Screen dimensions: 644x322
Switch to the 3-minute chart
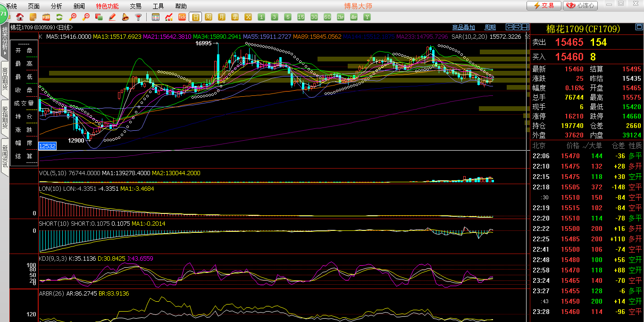275,17
